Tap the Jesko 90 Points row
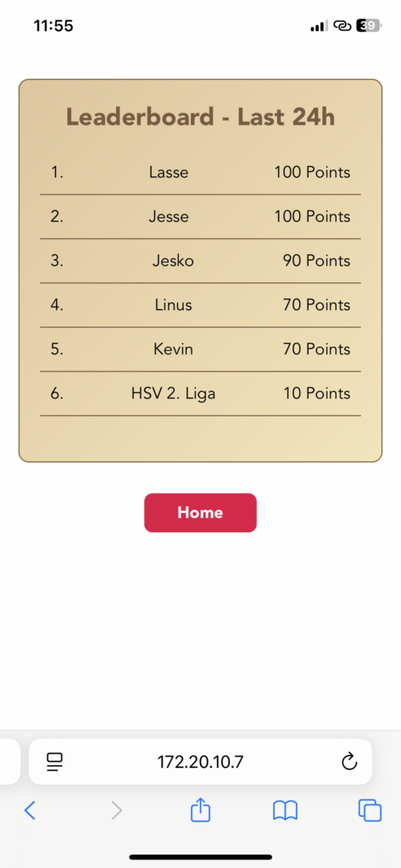401x868 pixels. pyautogui.click(x=200, y=261)
